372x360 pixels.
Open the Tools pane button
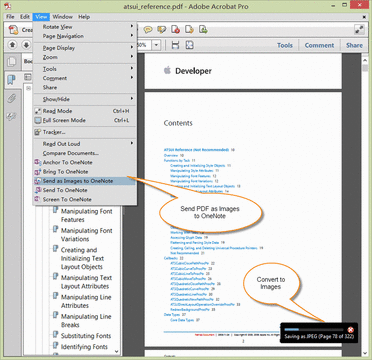(285, 45)
